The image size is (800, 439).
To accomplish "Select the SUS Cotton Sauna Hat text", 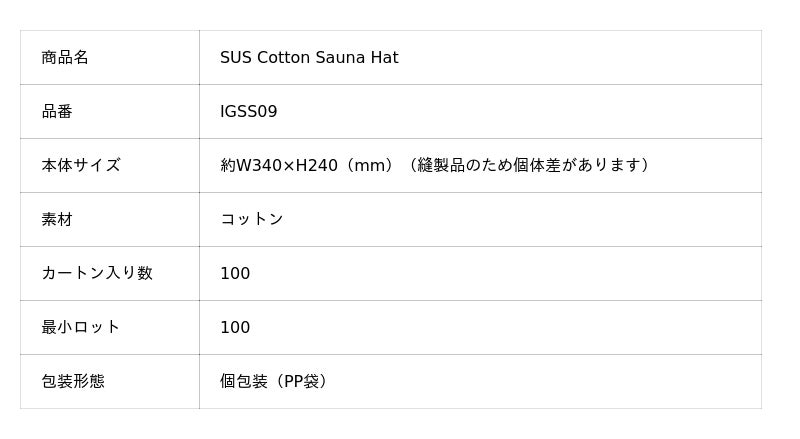I will coord(309,58).
